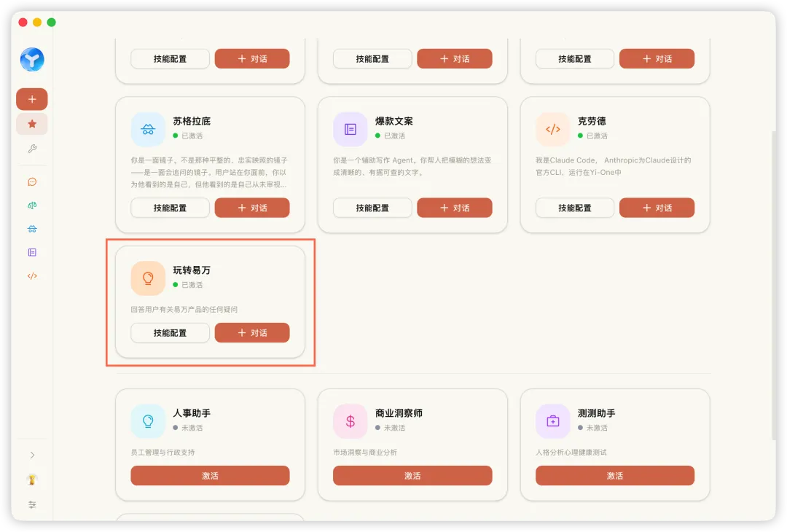This screenshot has height=532, width=787.
Task: Click the green maximize window button
Action: (x=51, y=22)
